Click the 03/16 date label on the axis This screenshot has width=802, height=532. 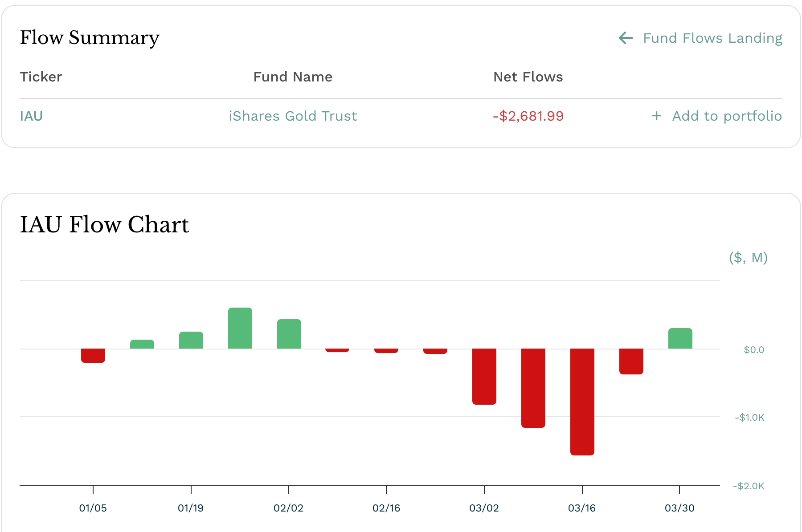coord(582,508)
